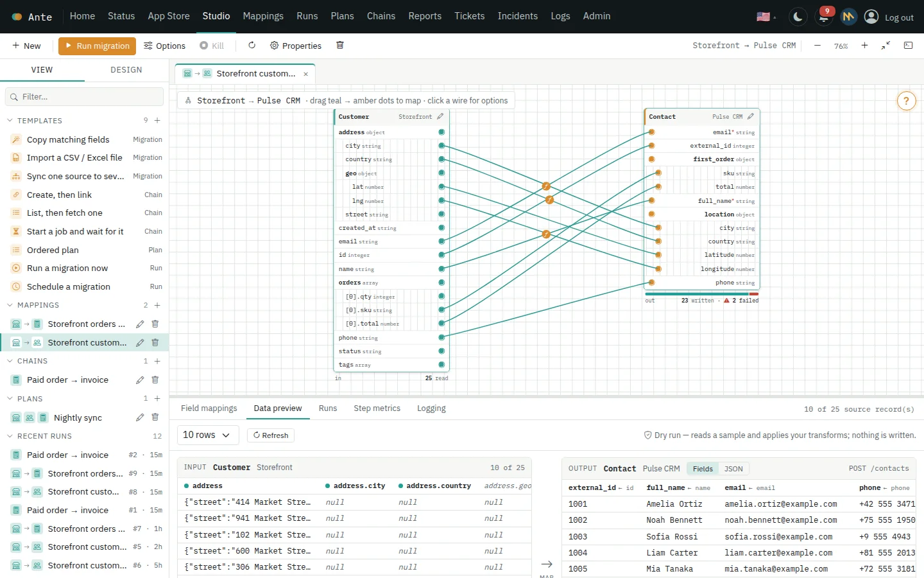Viewport: 924px width, 578px height.
Task: Close the Storefront custom... tab
Action: (x=306, y=74)
